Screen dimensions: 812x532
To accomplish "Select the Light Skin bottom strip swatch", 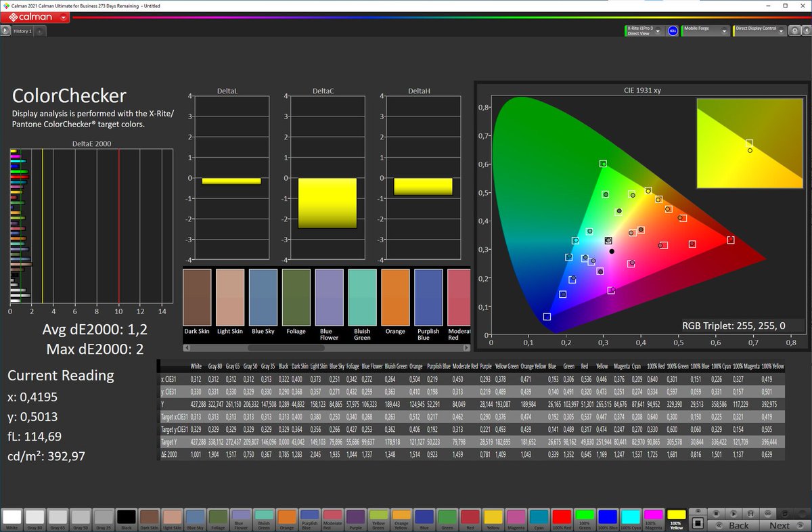I will click(x=173, y=519).
